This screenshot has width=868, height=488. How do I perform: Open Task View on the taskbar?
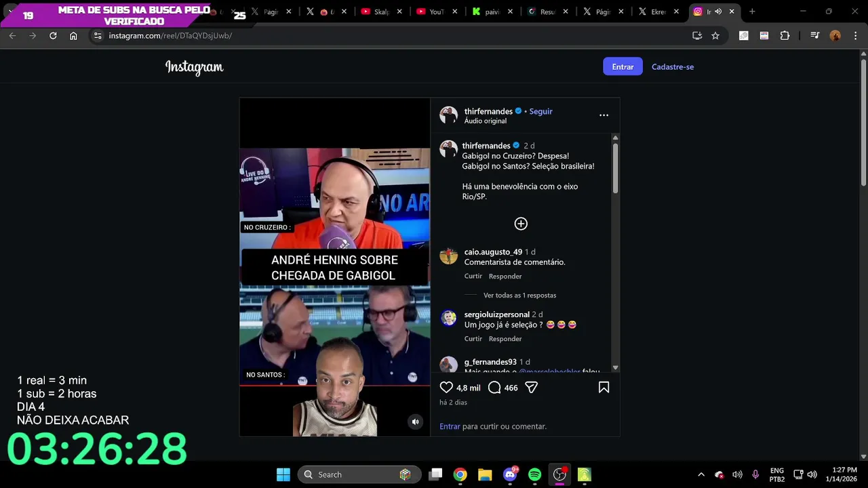tap(436, 474)
